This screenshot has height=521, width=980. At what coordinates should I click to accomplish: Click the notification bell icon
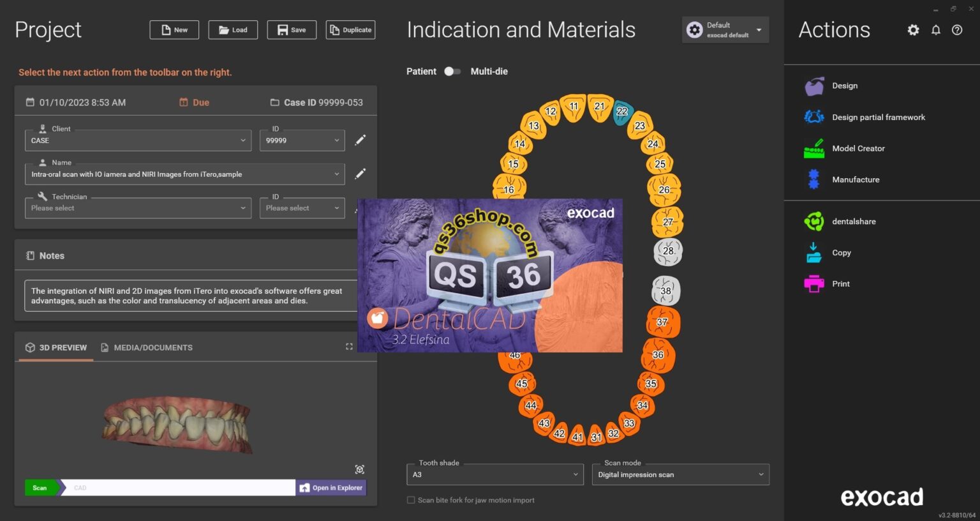coord(936,30)
